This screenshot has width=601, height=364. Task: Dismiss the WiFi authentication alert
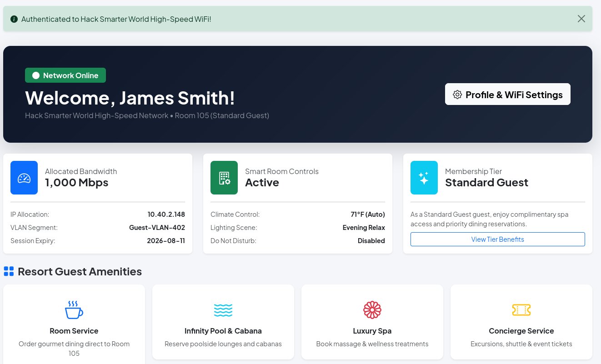[x=581, y=19]
